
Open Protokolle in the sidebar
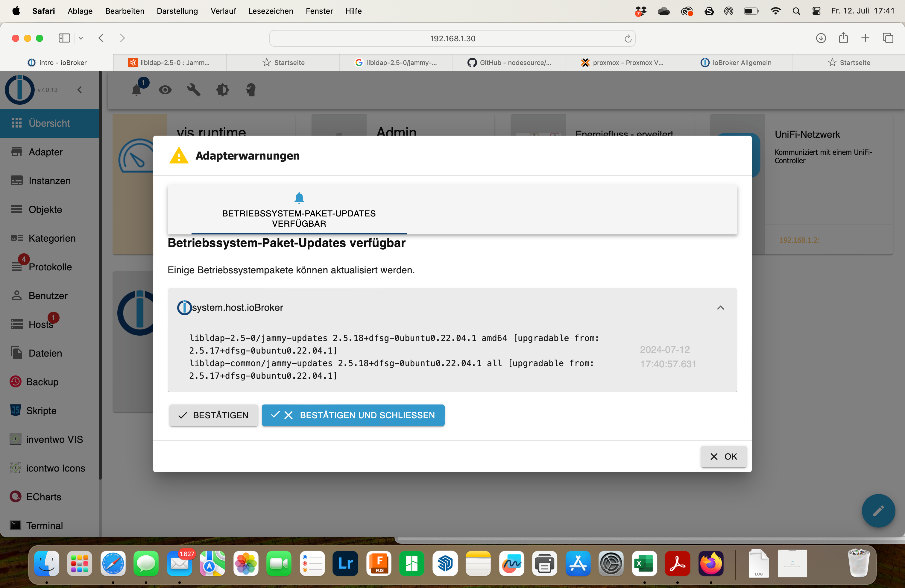50,267
